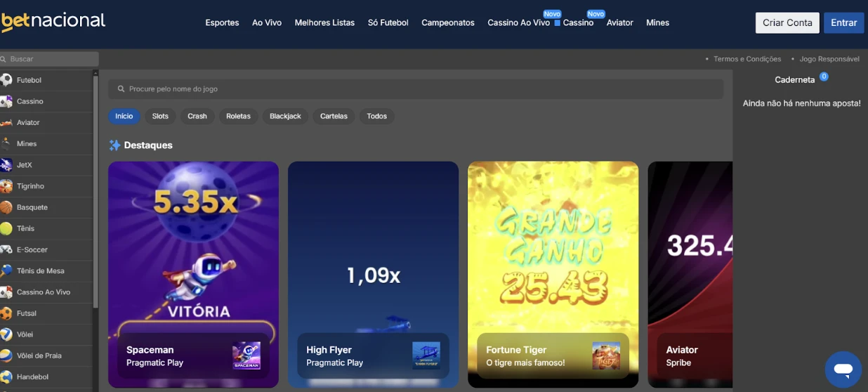This screenshot has height=392, width=868.
Task: Click the Entrar login button
Action: tap(843, 22)
